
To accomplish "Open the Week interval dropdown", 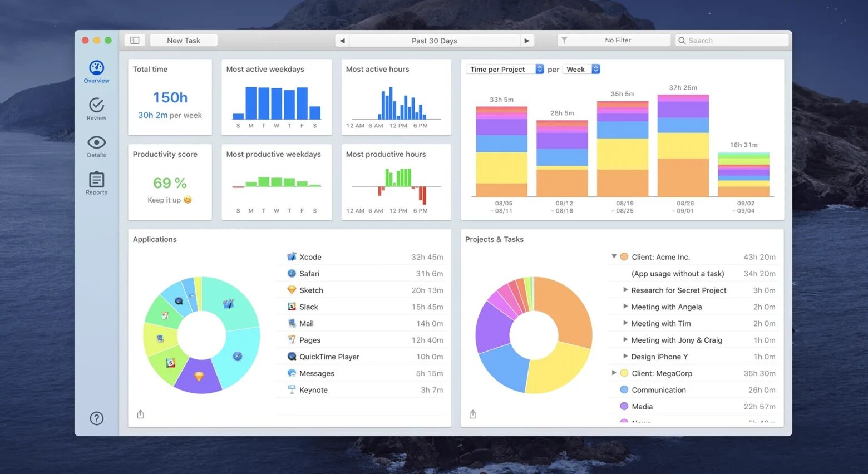I will 581,69.
